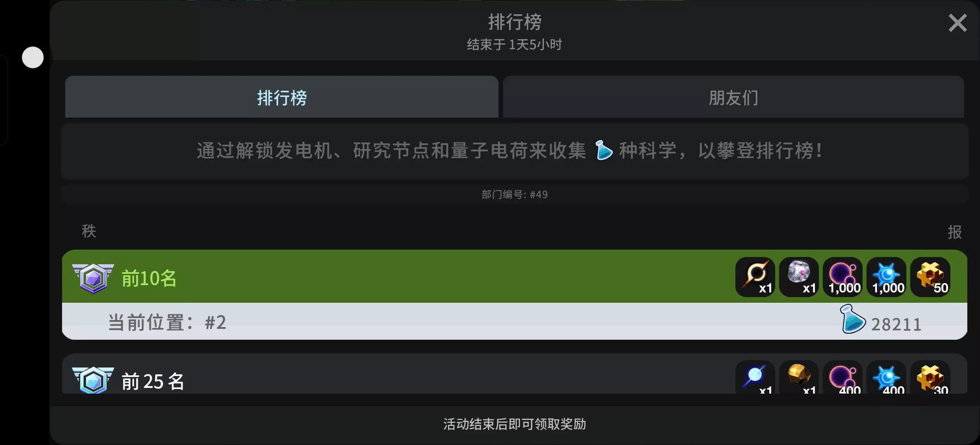Switch to the 朋友们 tab
The width and height of the screenshot is (980, 445).
(734, 97)
